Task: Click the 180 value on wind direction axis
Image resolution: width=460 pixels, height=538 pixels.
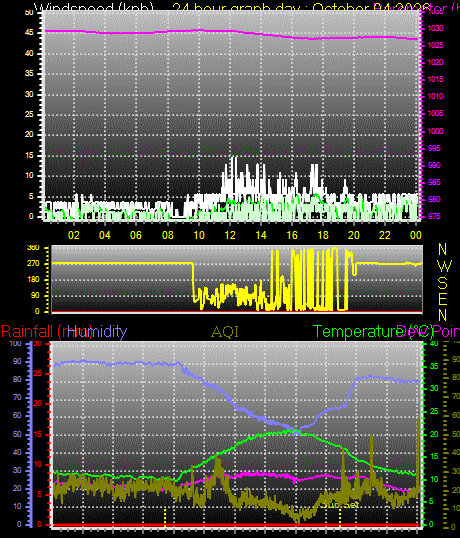Action: click(33, 279)
